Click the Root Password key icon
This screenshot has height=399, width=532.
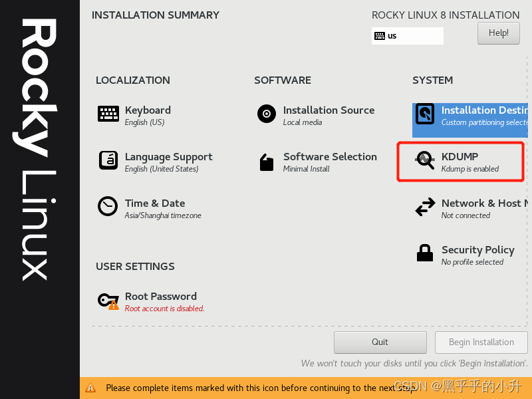coord(108,301)
